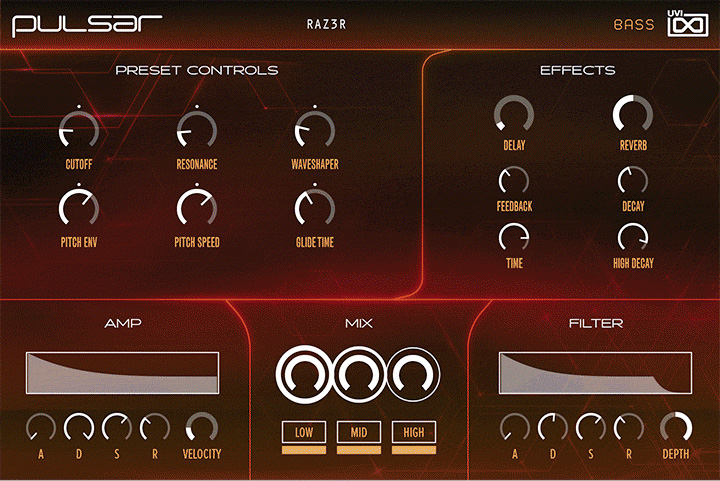Click the Delay effect knob
The width and height of the screenshot is (720, 481).
tap(514, 114)
